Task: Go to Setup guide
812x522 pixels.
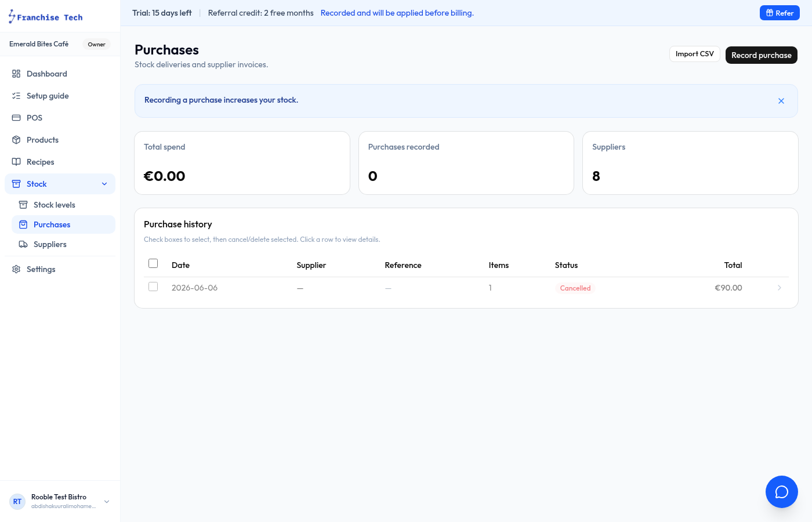Action: [x=60, y=96]
